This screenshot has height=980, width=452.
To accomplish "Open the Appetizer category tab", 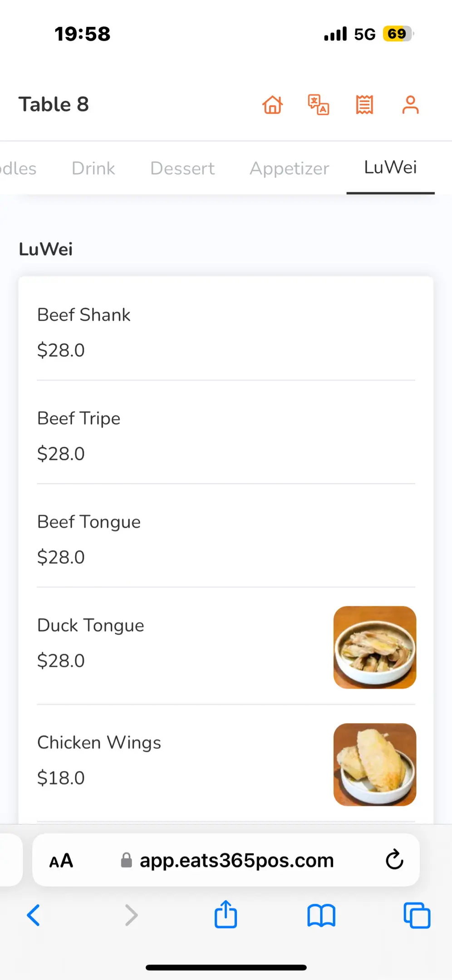I will (289, 168).
